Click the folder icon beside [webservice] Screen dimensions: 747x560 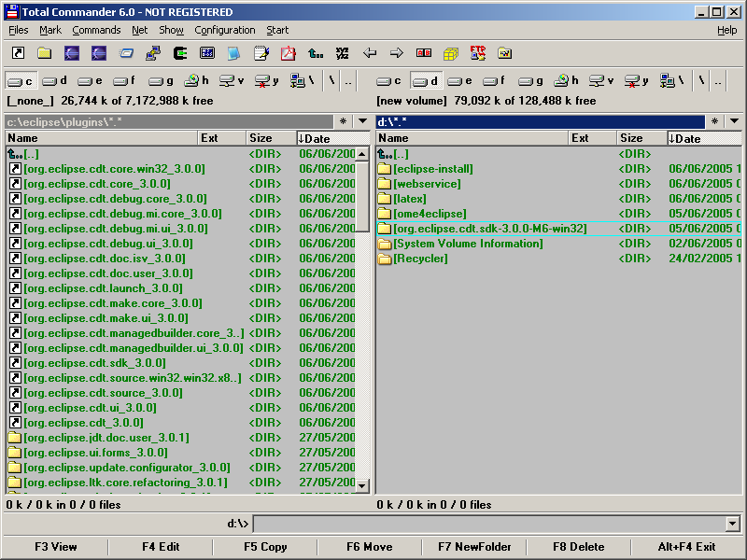coord(384,184)
